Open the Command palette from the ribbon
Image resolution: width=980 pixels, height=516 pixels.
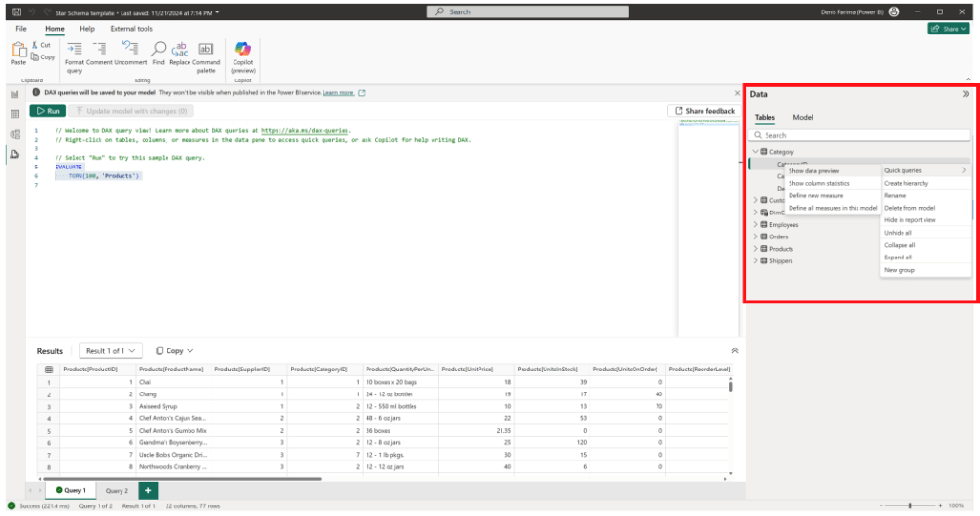point(206,49)
